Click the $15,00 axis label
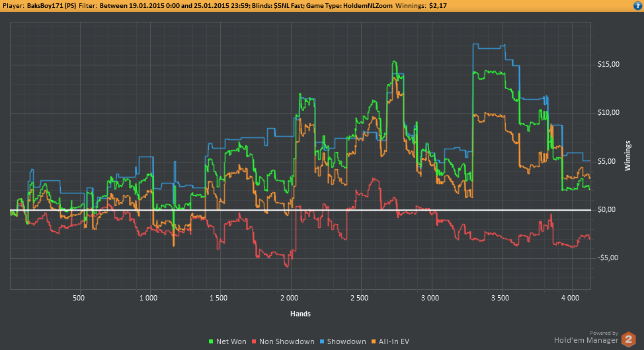644x350 pixels. [608, 65]
